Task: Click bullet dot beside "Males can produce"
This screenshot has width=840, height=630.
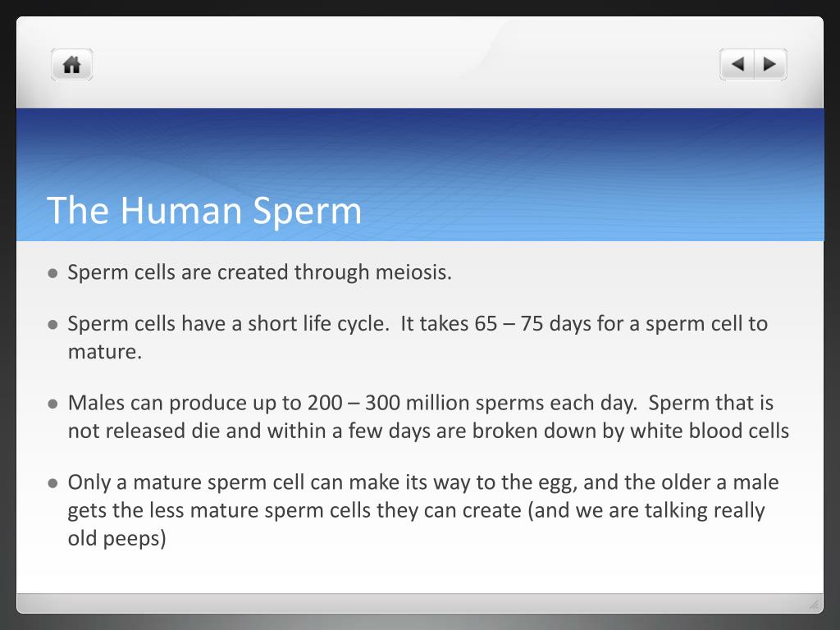Action: (52, 404)
